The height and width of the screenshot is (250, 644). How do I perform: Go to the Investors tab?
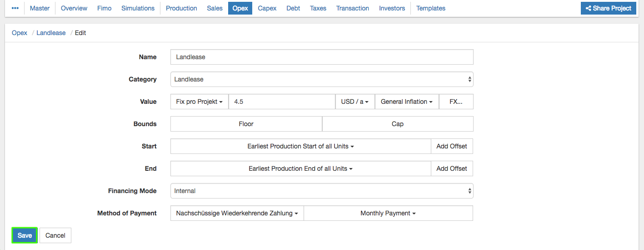(x=392, y=8)
